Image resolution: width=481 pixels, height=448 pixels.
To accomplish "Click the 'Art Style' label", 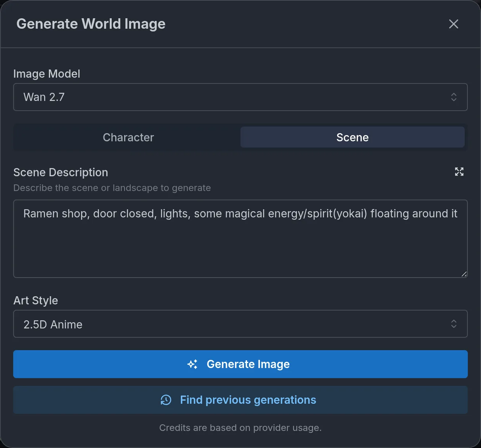I will (x=36, y=300).
